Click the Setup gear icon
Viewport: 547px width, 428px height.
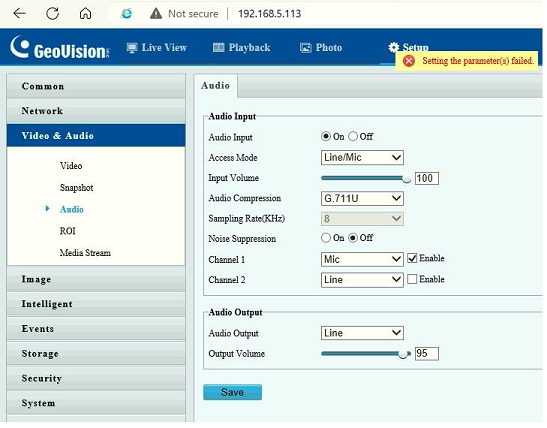tap(394, 47)
